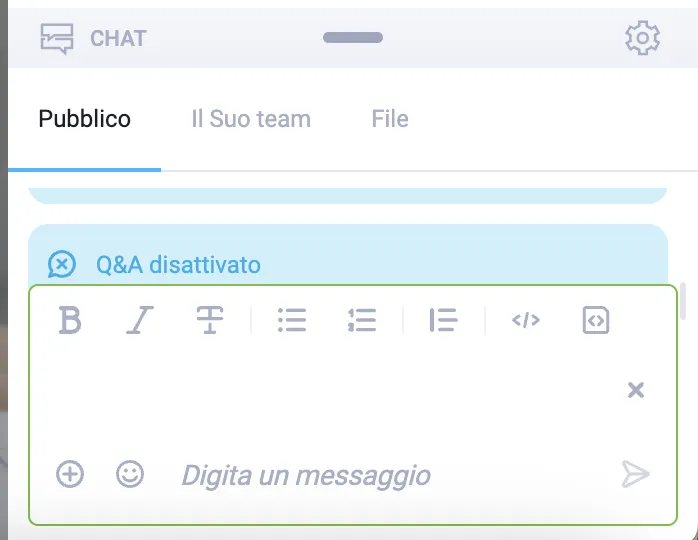Add a blockquote to message
Screen dimensions: 698x540
443,320
